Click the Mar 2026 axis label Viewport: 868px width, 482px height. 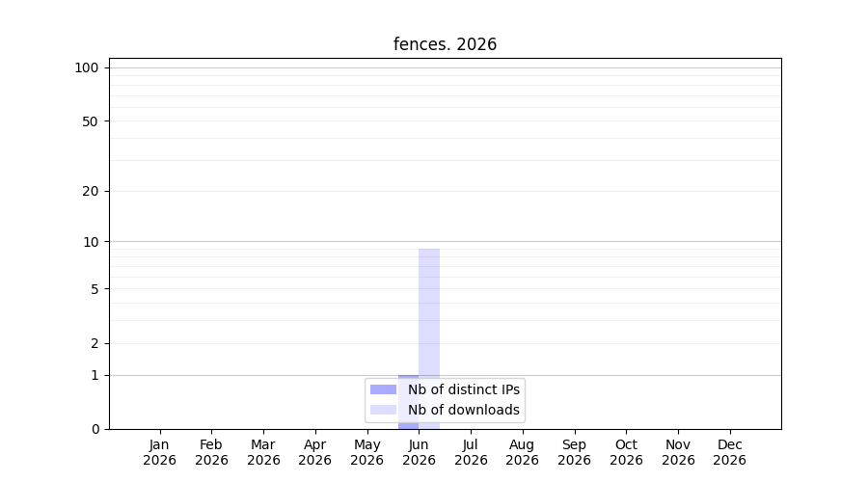pyautogui.click(x=263, y=452)
